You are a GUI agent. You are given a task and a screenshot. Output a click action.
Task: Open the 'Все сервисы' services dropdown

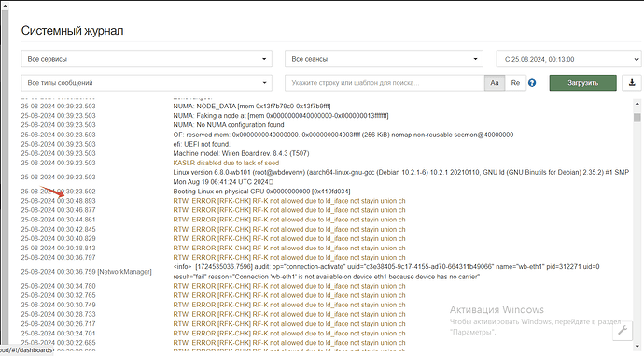pos(147,59)
